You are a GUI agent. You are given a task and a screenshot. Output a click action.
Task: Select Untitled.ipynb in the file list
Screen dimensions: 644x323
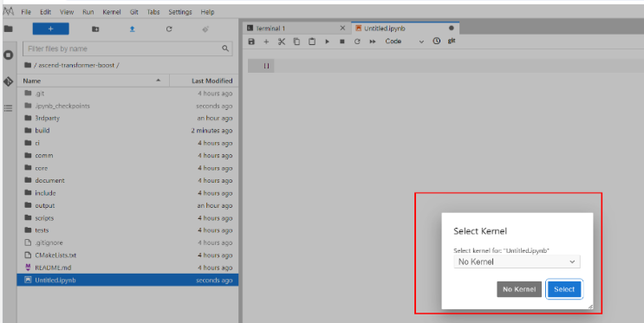point(127,280)
